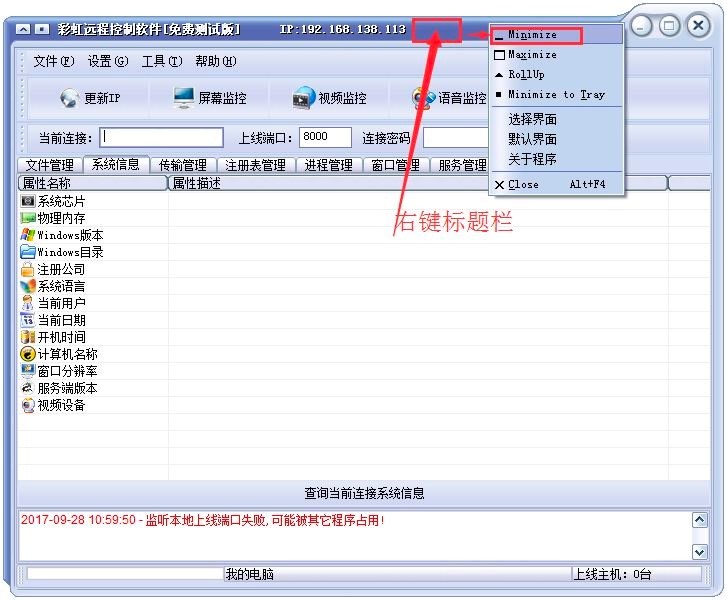This screenshot has height=600, width=727.
Task: Switch to the 文件管理 tab
Action: pos(50,165)
